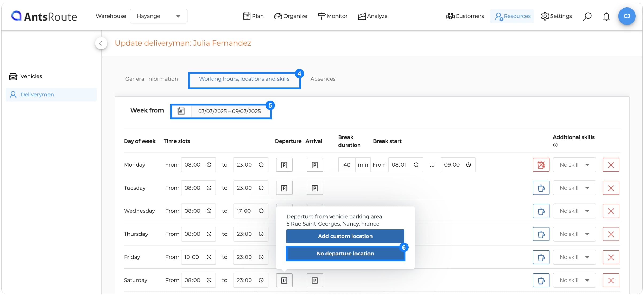Open the Settings gear menu
Image resolution: width=644 pixels, height=296 pixels.
[556, 16]
